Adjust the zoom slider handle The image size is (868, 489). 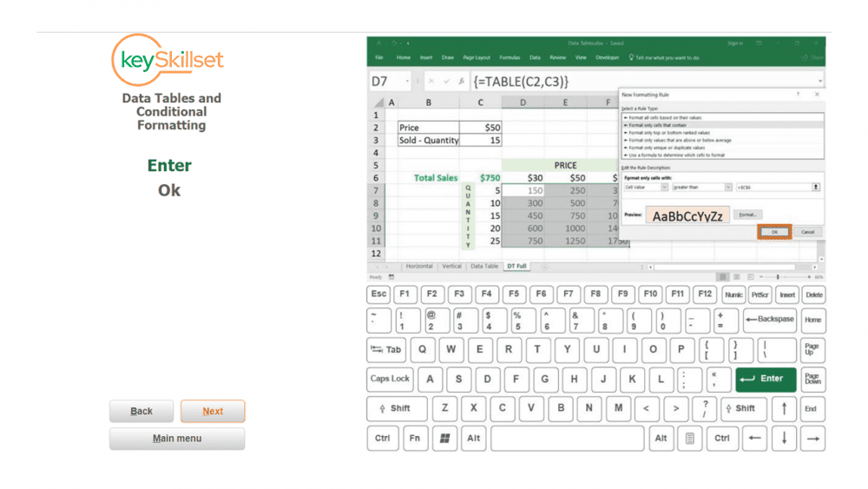[778, 277]
